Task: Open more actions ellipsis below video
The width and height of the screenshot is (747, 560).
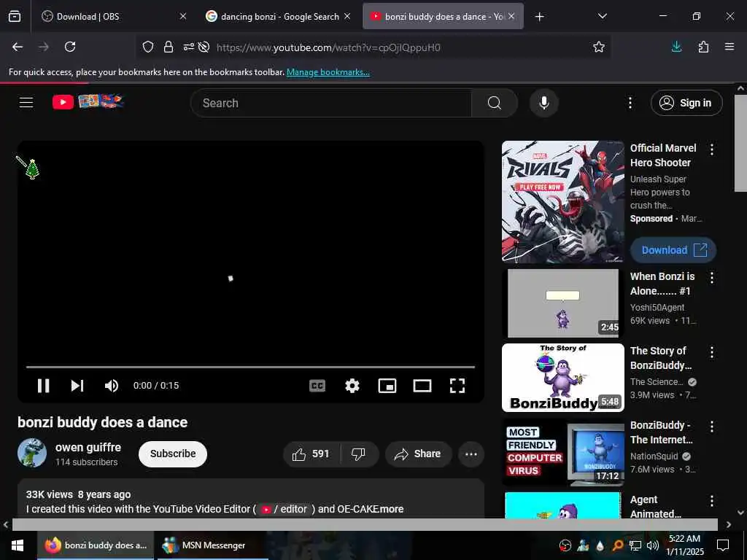Action: coord(471,454)
